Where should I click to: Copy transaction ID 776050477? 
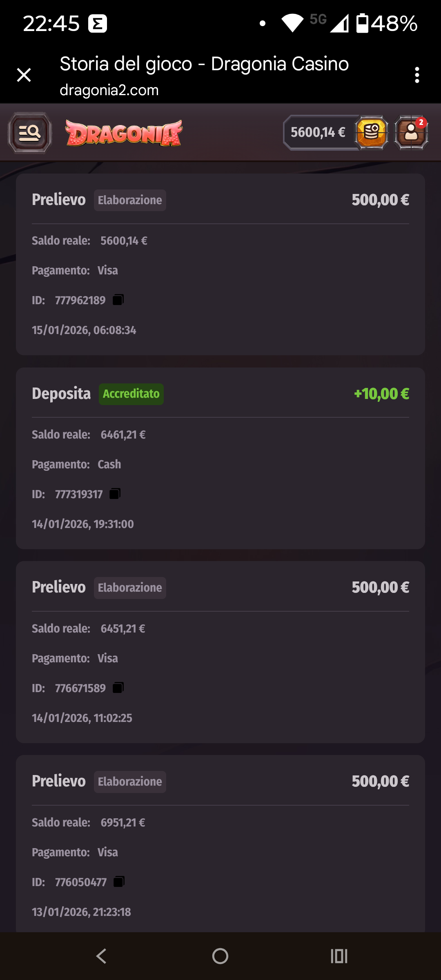[x=119, y=882]
